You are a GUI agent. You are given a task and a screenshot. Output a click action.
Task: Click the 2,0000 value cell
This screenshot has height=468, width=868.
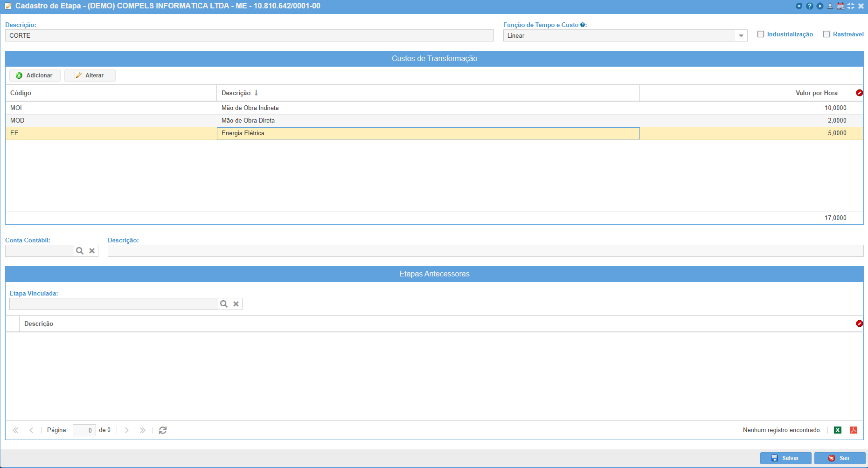pos(745,120)
